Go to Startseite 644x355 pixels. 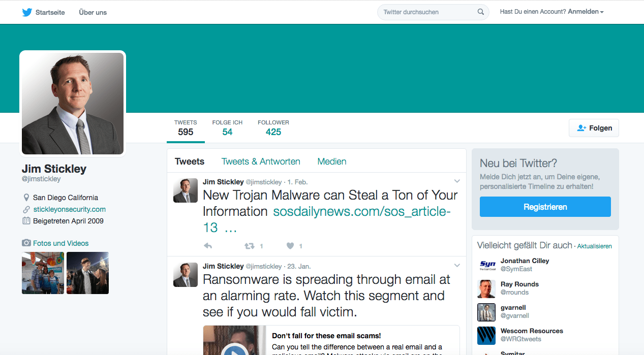44,12
